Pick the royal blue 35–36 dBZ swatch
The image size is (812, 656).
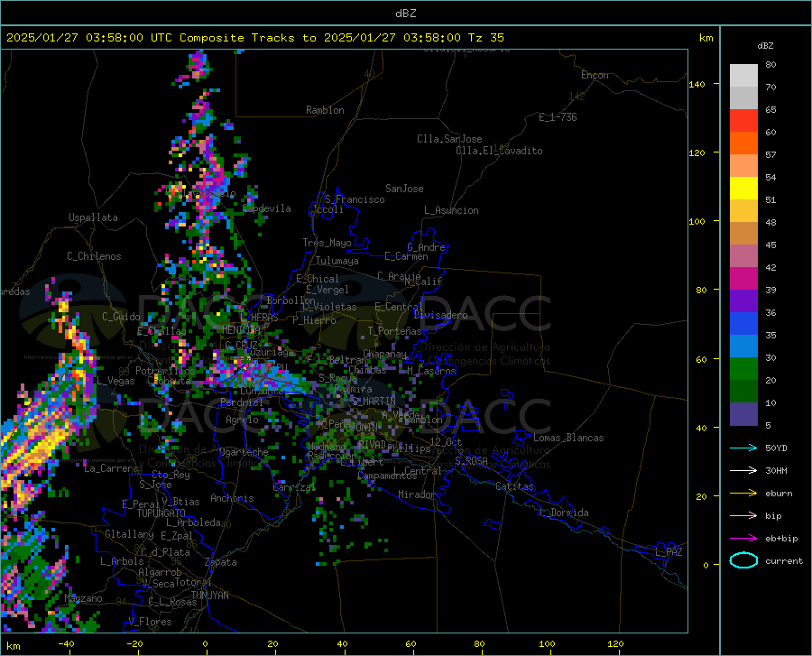743,324
